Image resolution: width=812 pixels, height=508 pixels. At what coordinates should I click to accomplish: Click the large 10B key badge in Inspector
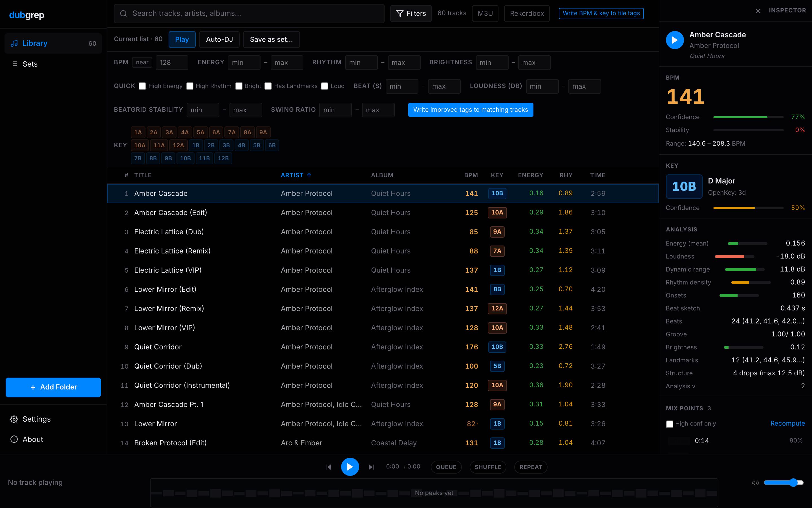click(684, 187)
